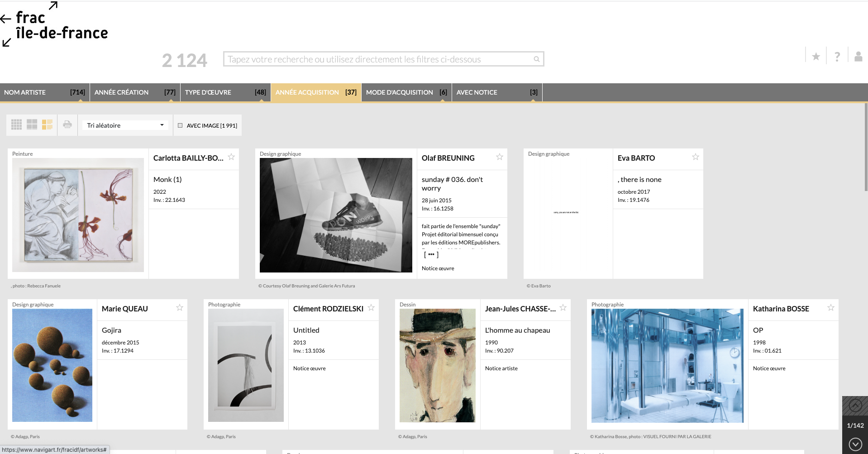The height and width of the screenshot is (454, 868).
Task: Switch to small grid view icon
Action: [17, 125]
